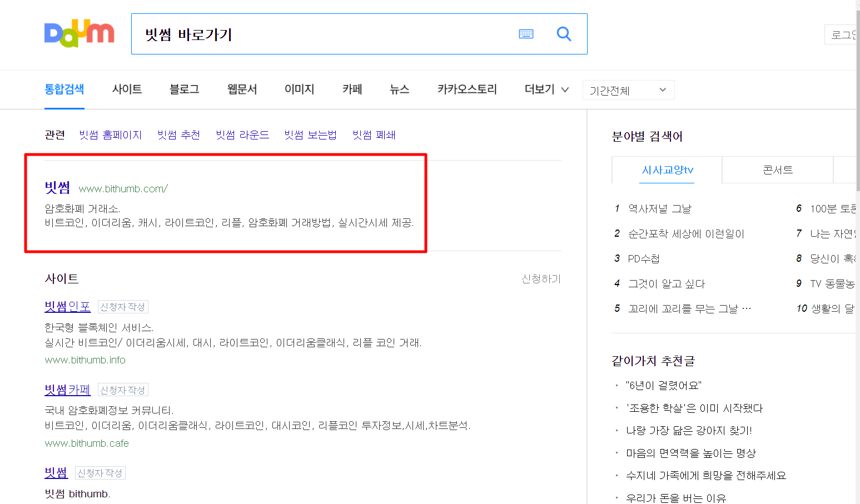Click the 신청자작성 badge next to 빗썸인포

[x=123, y=307]
